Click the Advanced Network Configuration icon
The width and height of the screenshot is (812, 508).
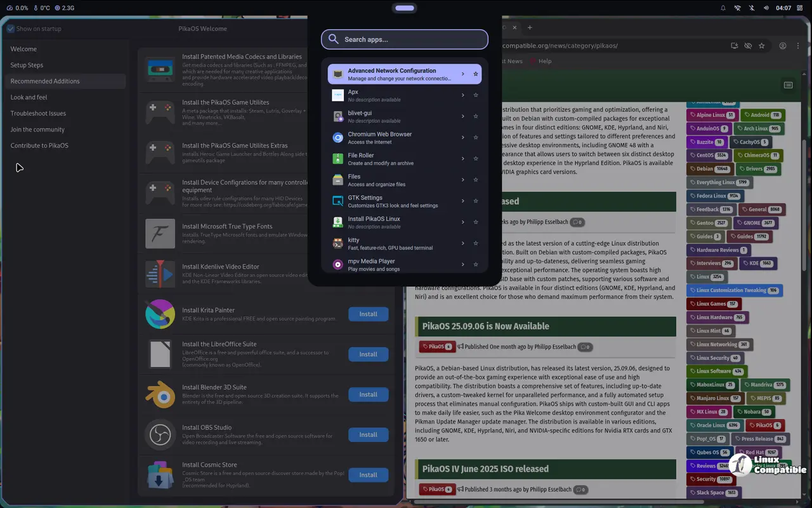pos(337,74)
